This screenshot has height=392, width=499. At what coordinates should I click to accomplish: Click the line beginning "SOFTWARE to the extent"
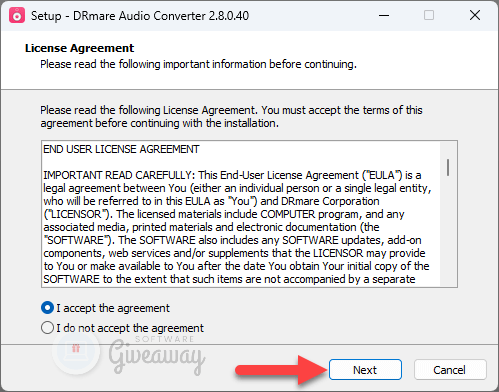click(x=229, y=279)
